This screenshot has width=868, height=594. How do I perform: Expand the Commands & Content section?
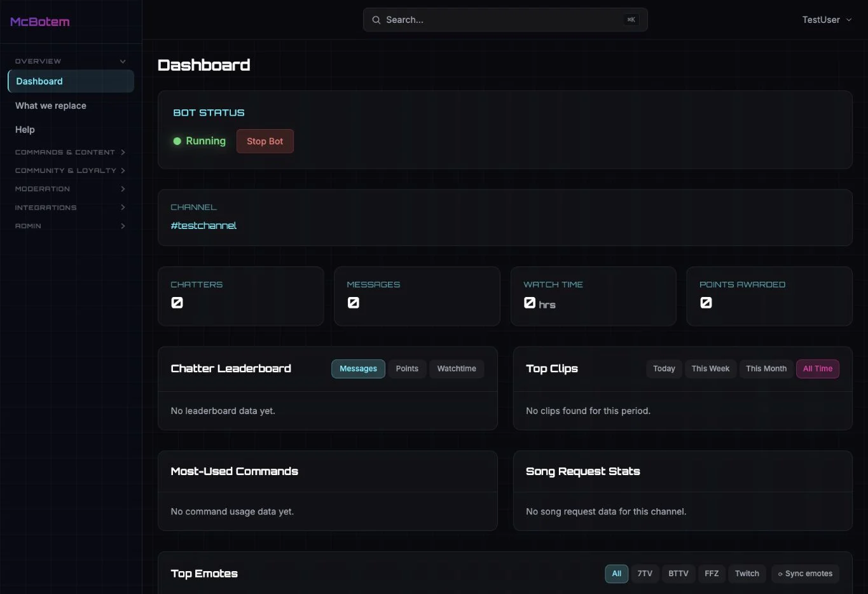70,152
